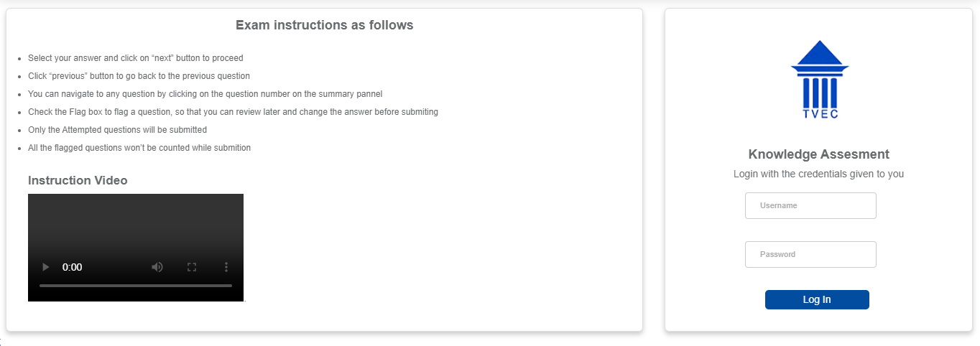This screenshot has width=980, height=346.
Task: Open the video's more options menu
Action: point(226,267)
